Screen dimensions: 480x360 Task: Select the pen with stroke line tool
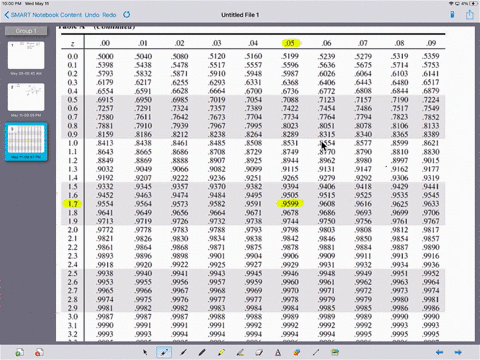(x=240, y=352)
